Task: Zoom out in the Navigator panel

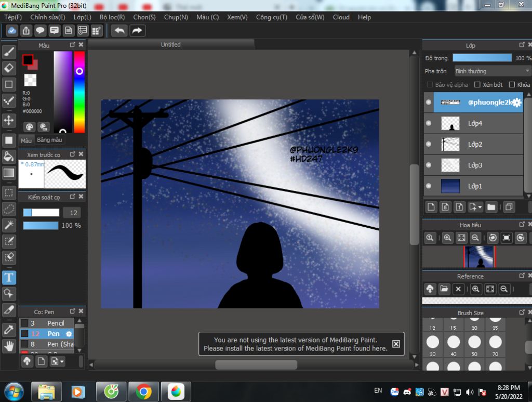Action: [x=475, y=238]
